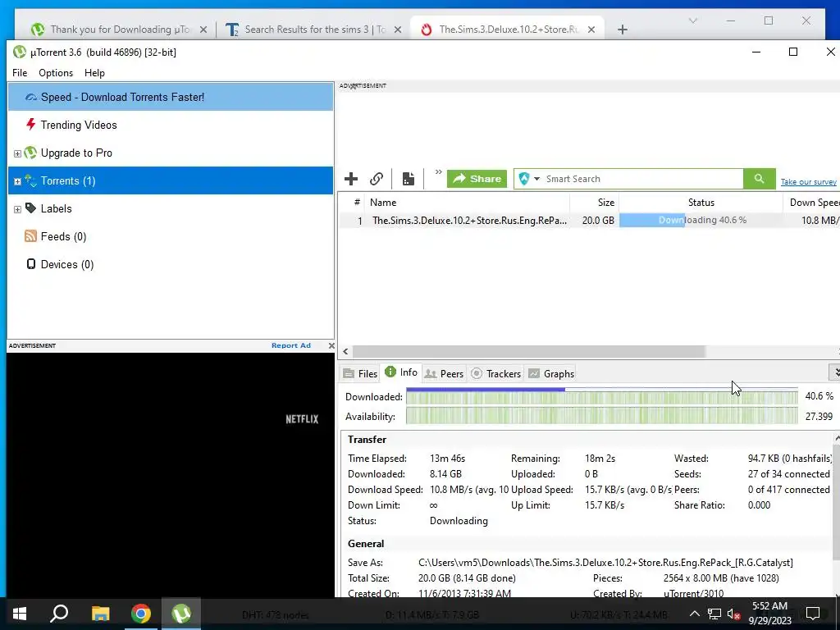Sort torrents by Status column header

[701, 203]
